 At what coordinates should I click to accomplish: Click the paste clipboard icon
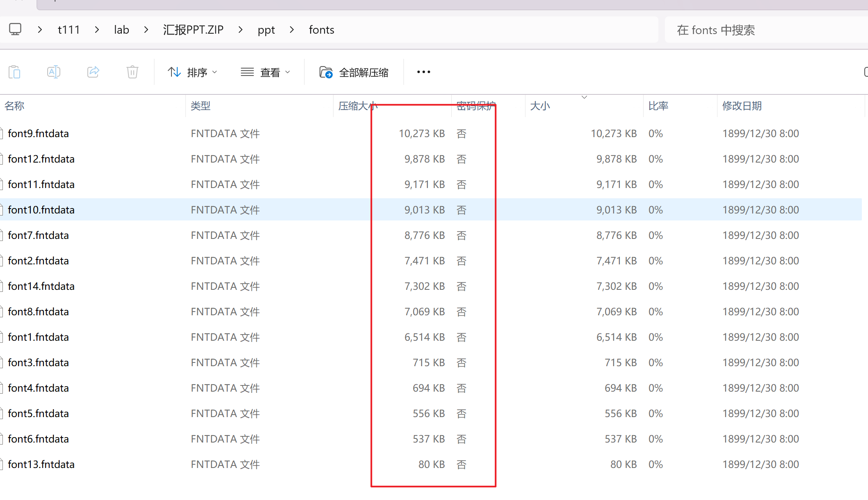pos(14,72)
